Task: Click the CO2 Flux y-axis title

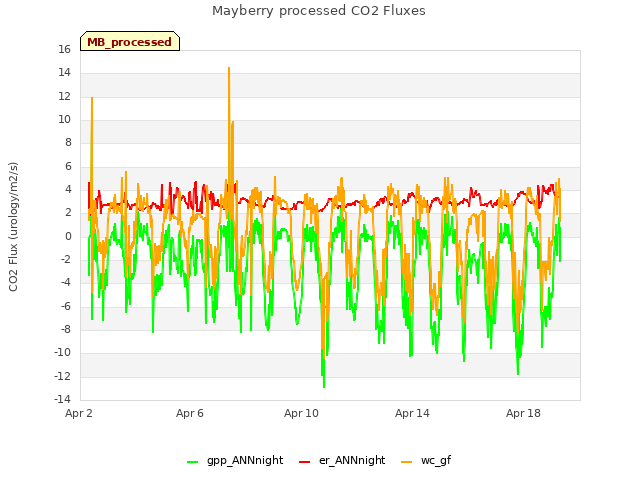Action: tap(13, 227)
